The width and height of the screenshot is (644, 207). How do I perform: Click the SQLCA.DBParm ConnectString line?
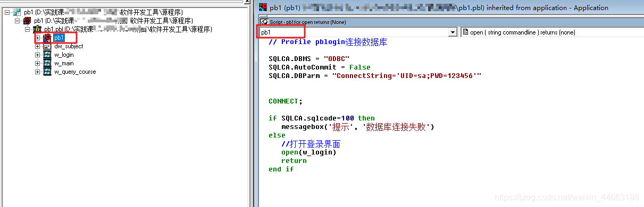pyautogui.click(x=374, y=76)
